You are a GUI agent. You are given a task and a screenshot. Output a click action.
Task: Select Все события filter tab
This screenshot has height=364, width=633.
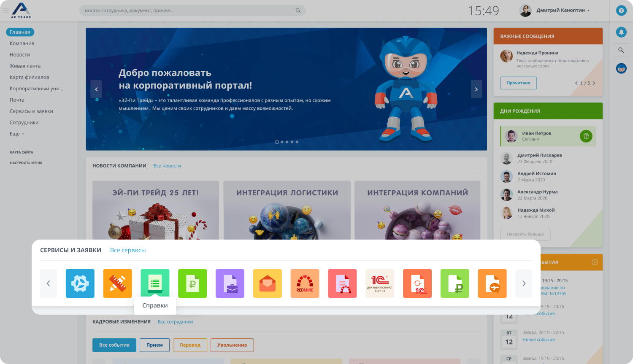114,345
